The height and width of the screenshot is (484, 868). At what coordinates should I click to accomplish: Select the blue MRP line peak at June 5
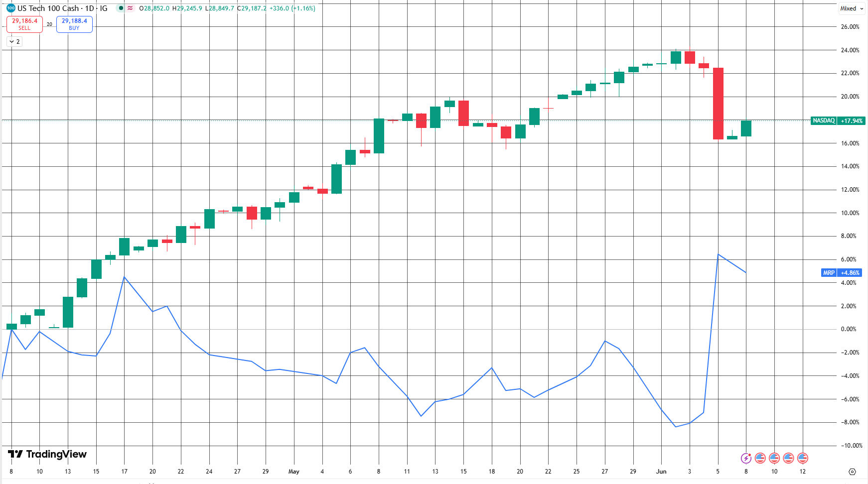[718, 254]
